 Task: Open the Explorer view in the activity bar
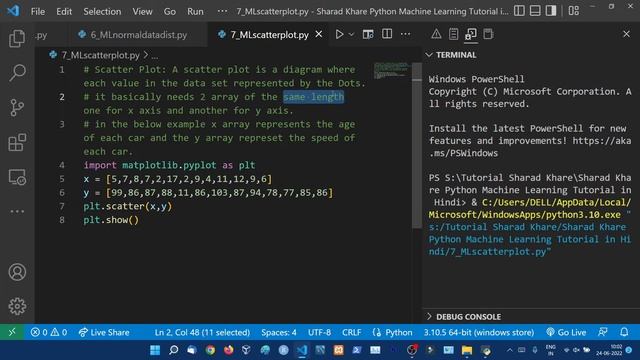point(17,38)
